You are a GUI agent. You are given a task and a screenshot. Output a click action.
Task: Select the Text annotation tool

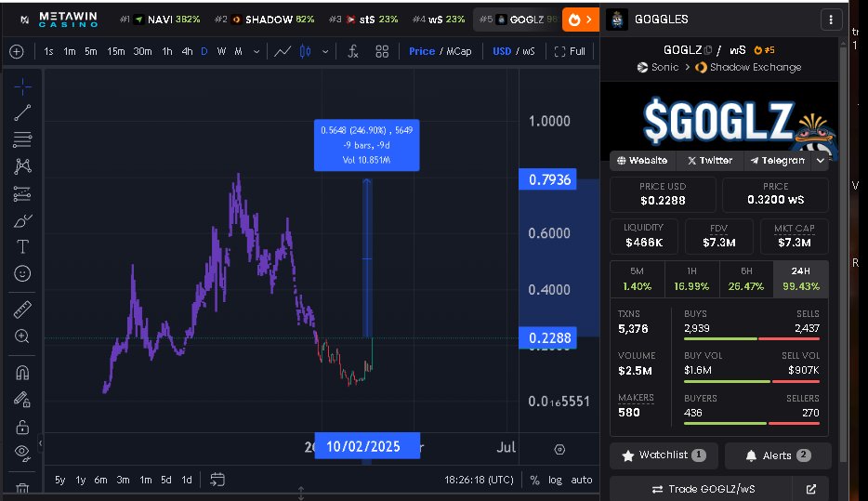point(22,247)
